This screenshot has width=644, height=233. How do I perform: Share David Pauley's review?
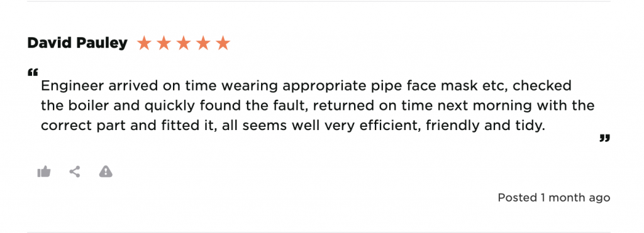point(74,171)
